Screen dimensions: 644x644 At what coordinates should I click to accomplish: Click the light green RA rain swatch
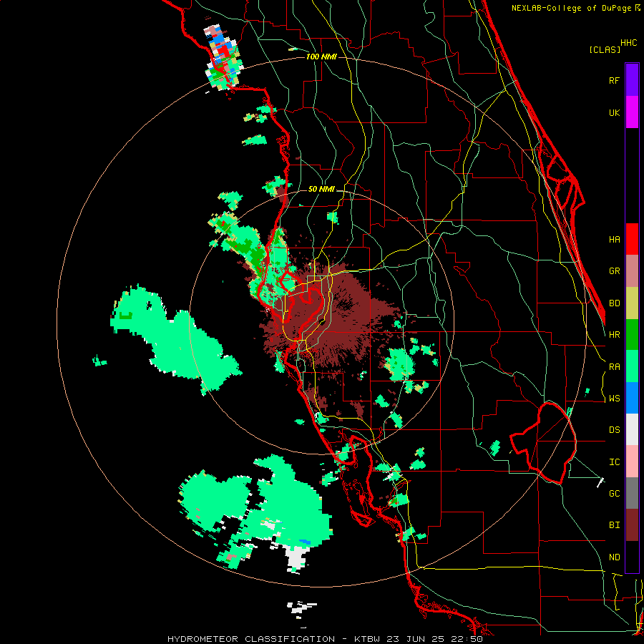point(632,366)
